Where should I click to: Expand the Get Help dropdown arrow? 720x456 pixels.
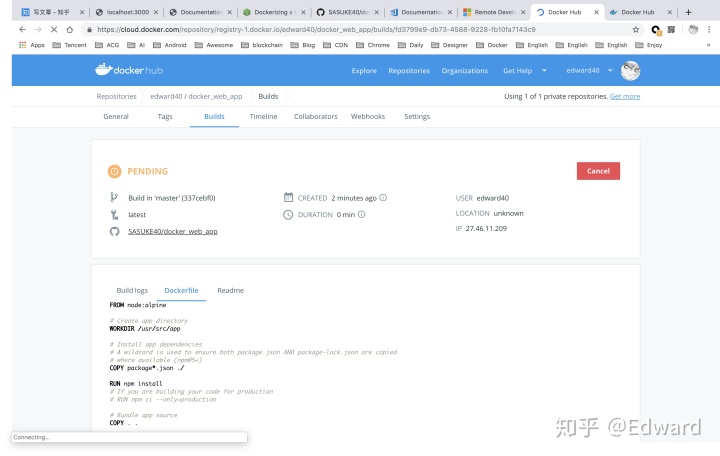[544, 70]
